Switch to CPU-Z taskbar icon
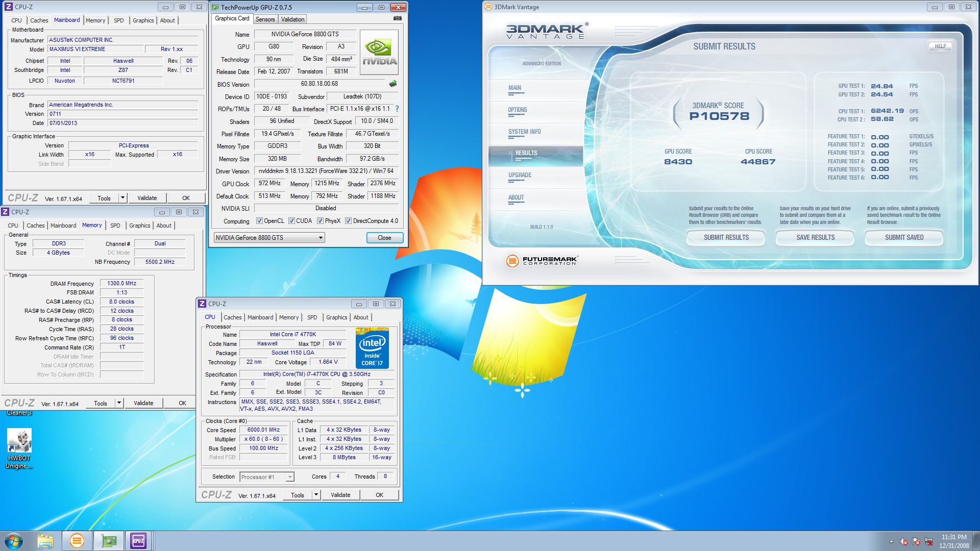The height and width of the screenshot is (551, 980). point(138,541)
